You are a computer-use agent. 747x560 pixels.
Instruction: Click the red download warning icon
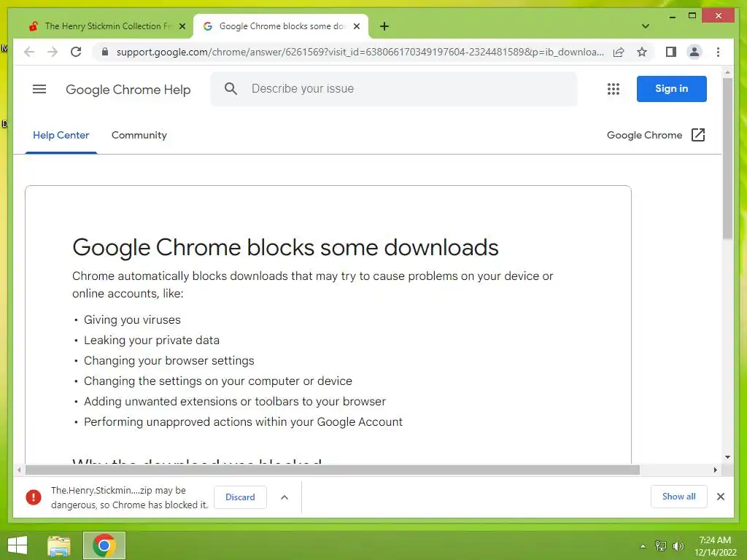click(34, 497)
